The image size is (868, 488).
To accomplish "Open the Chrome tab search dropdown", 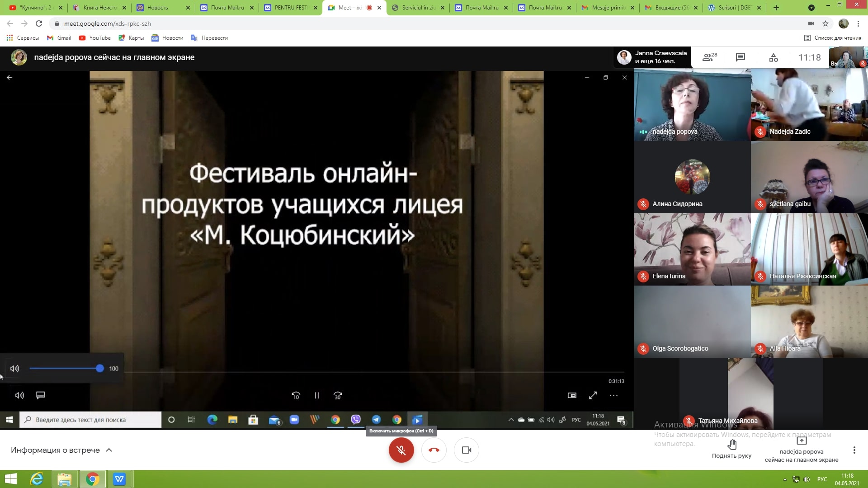I will tap(811, 8).
